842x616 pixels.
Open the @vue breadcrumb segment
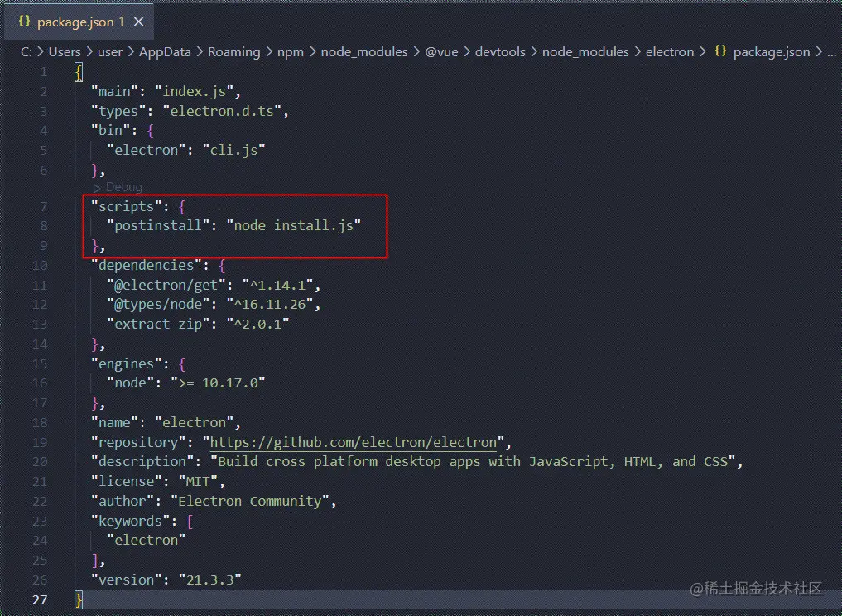[x=441, y=51]
